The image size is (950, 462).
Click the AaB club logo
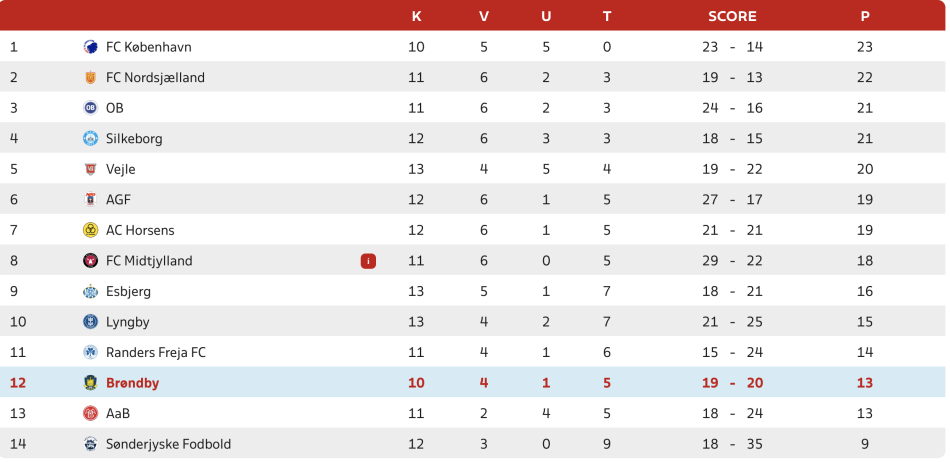tap(90, 413)
